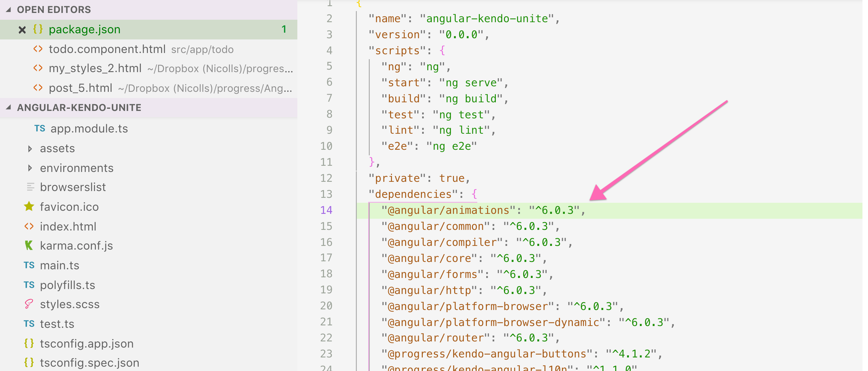
Task: Open main.ts file
Action: pos(60,266)
